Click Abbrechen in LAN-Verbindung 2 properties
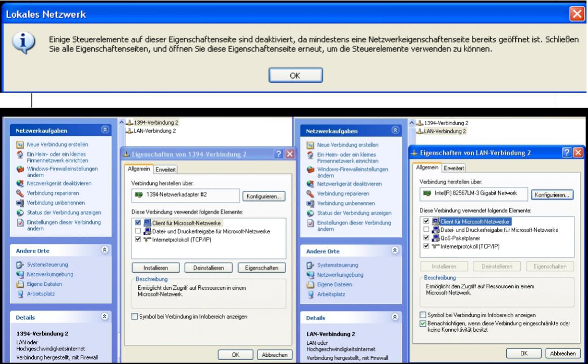 563,353
